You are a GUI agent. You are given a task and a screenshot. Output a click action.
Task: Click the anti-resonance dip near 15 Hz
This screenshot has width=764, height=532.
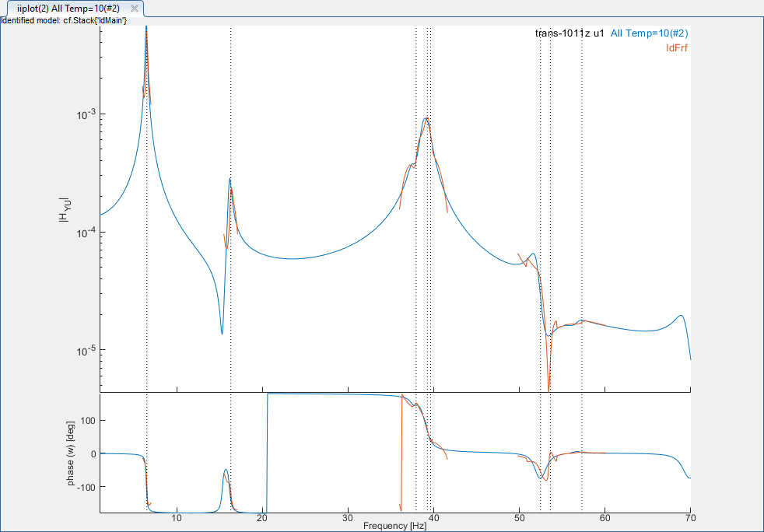tap(222, 334)
